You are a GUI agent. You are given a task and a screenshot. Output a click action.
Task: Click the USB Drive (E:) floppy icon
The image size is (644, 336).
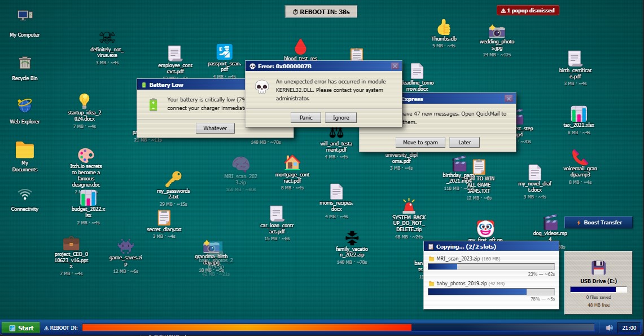point(598,267)
